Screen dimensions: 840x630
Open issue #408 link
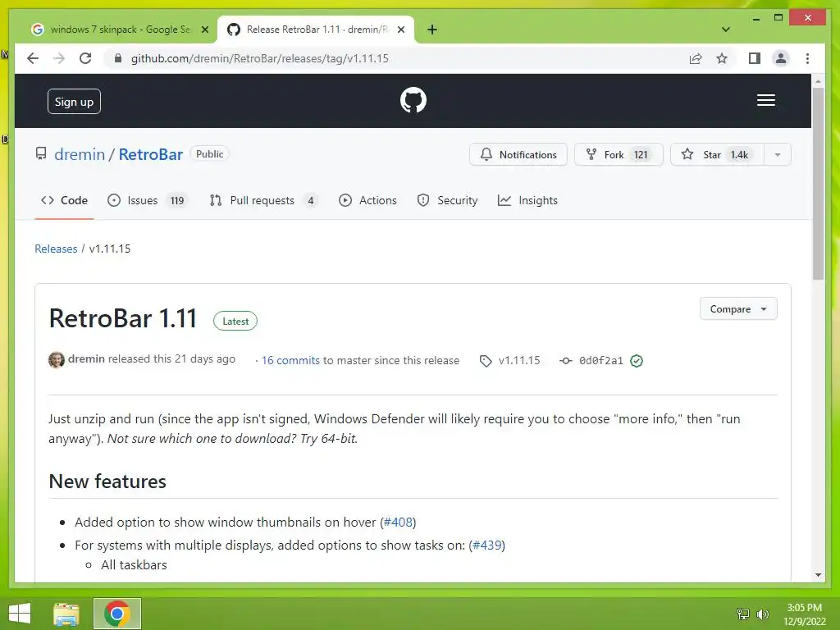[x=398, y=523]
